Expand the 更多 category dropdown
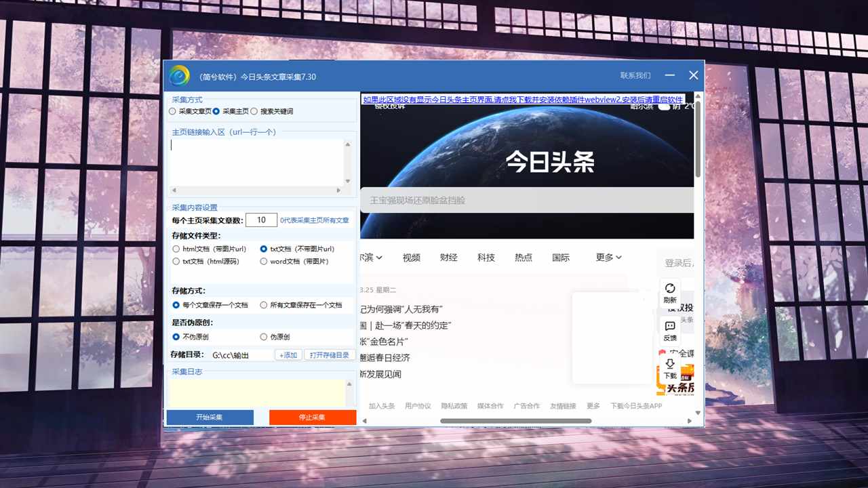This screenshot has height=488, width=868. (x=608, y=258)
